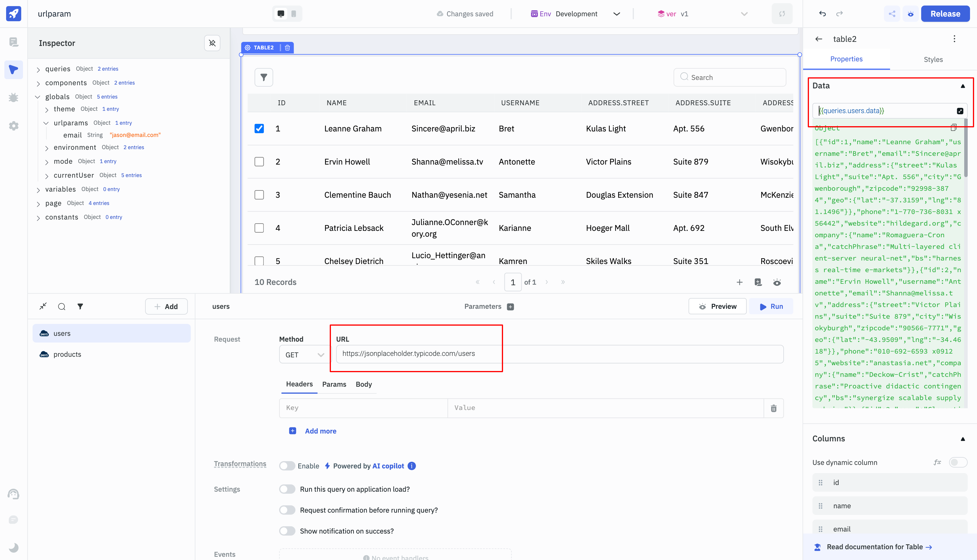The height and width of the screenshot is (560, 977).
Task: Toggle dark mode moon icon
Action: point(13,547)
